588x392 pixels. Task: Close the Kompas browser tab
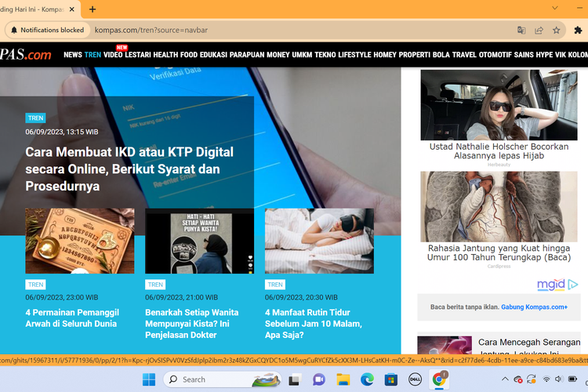point(72,9)
